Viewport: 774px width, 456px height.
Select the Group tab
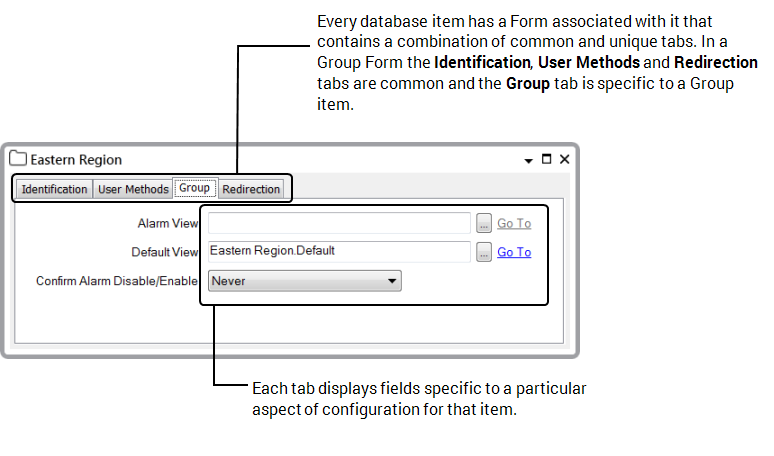(x=194, y=188)
